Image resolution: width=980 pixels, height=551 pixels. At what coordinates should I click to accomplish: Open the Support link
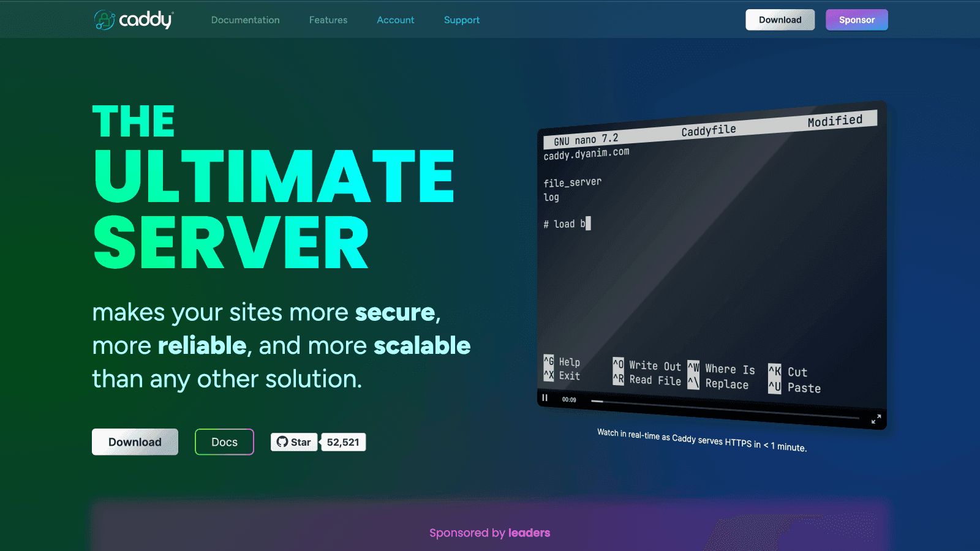click(461, 20)
